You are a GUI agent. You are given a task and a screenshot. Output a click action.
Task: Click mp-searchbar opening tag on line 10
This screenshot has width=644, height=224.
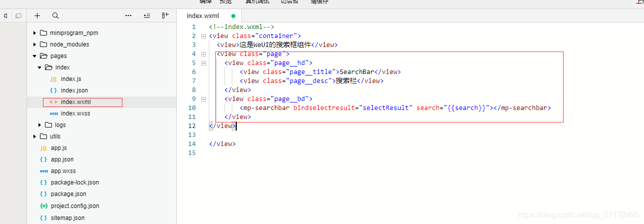pyautogui.click(x=265, y=108)
